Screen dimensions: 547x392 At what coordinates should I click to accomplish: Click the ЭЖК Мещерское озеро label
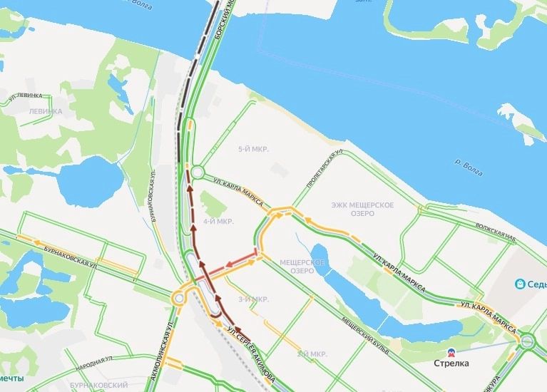click(362, 210)
